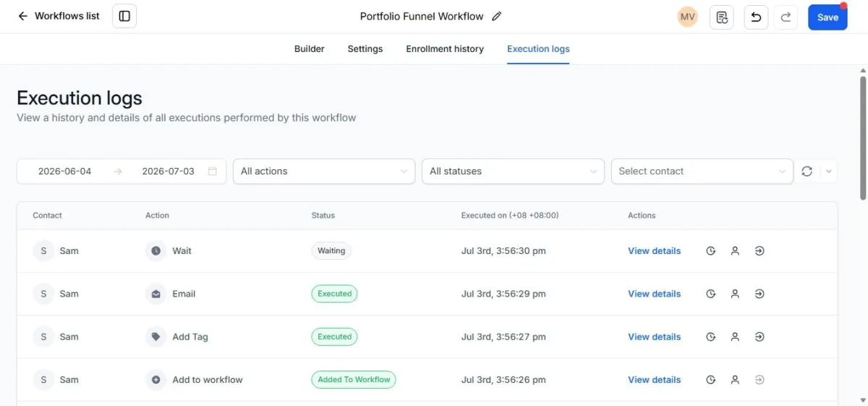Save the workflow
The width and height of the screenshot is (868, 406).
click(x=827, y=17)
